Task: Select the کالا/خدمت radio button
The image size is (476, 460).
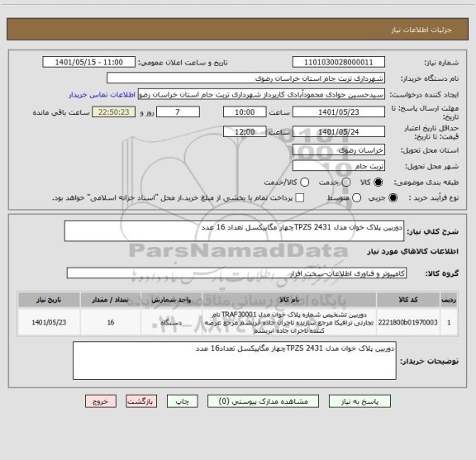Action: point(304,183)
